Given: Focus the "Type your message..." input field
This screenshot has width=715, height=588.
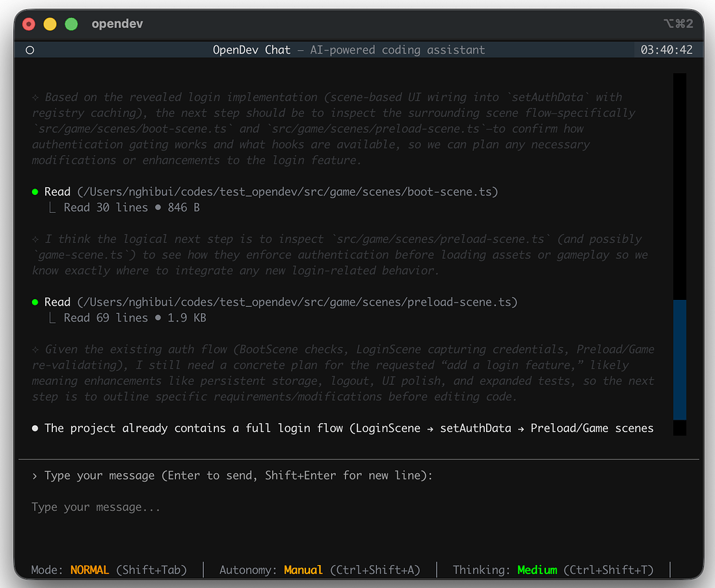Looking at the screenshot, I should click(x=278, y=507).
